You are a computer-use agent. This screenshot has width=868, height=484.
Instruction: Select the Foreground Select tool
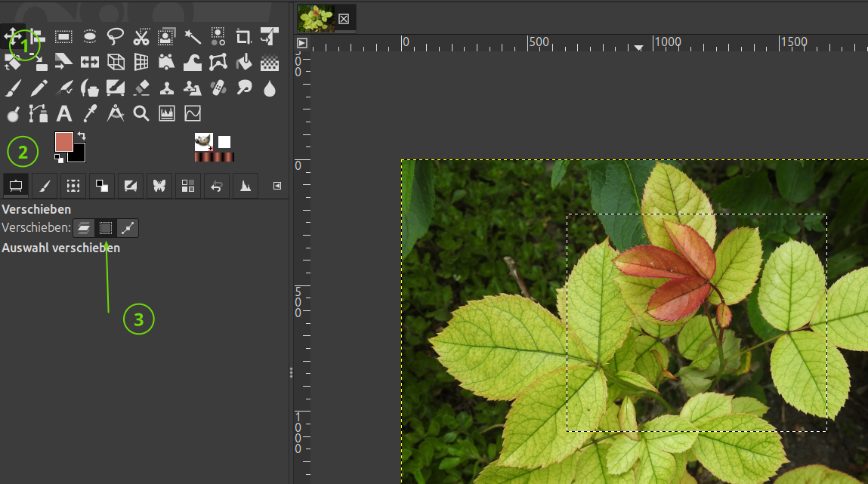167,37
